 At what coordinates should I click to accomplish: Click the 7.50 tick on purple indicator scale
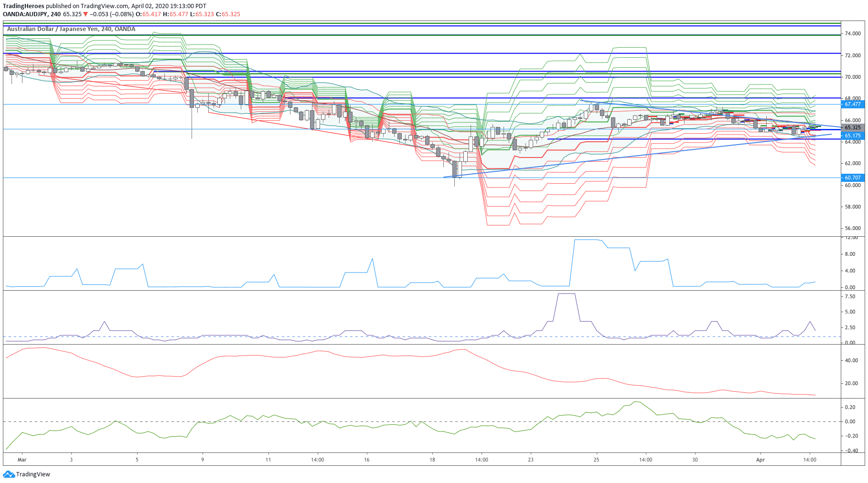click(x=850, y=296)
